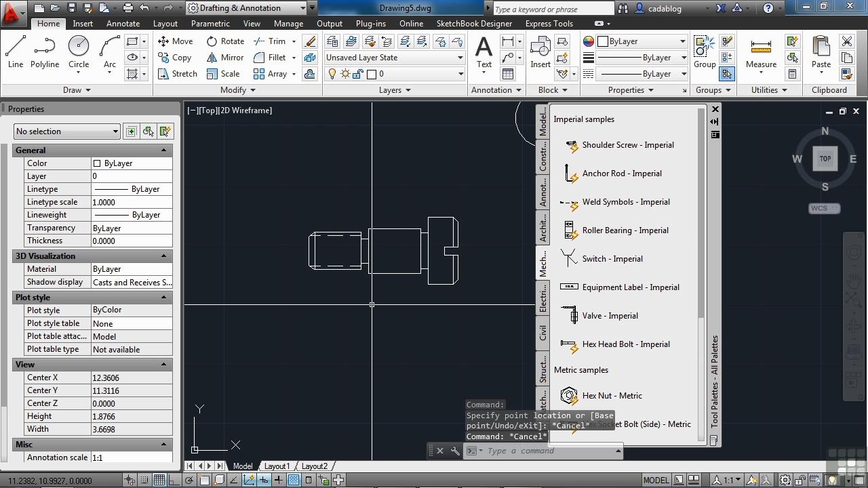Switch to the Annotate ribbon tab
This screenshot has width=868, height=488.
pos(123,23)
